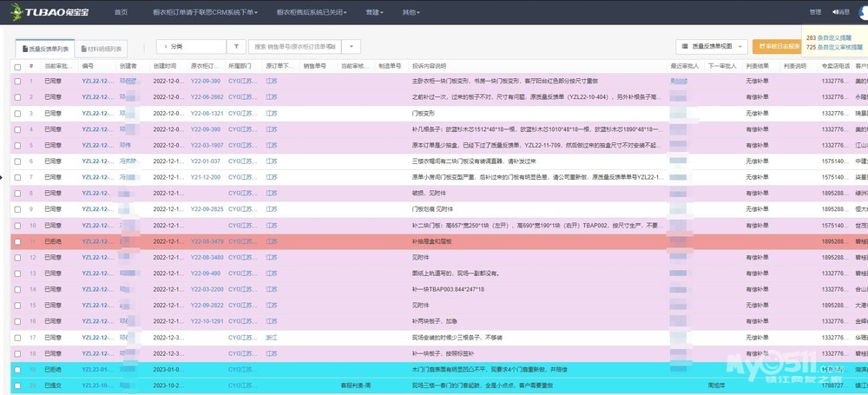This screenshot has height=395, width=868.
Task: Click the 搜索 销售单号 search field
Action: 295,47
